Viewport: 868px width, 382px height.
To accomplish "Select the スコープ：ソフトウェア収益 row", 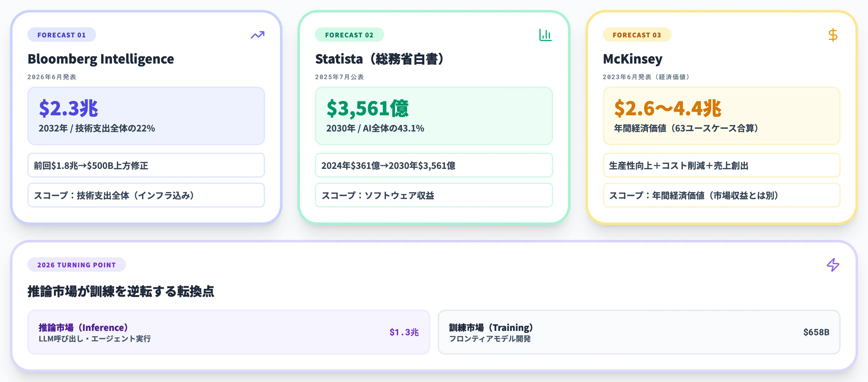I will click(434, 195).
